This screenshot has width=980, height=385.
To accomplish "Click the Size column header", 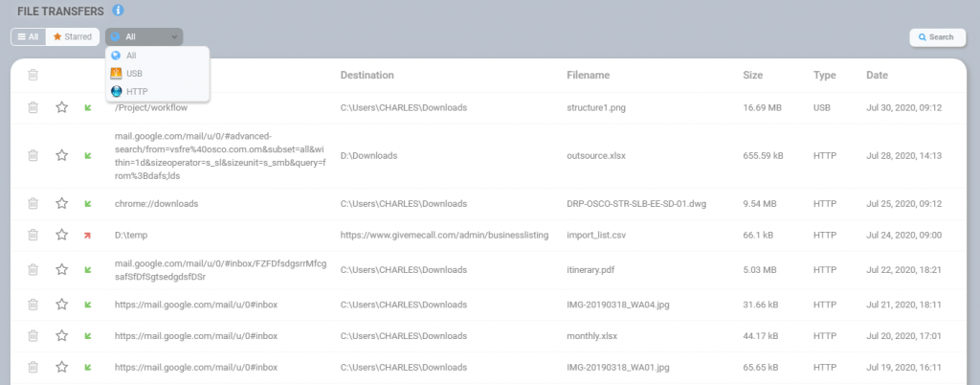I will tap(752, 75).
